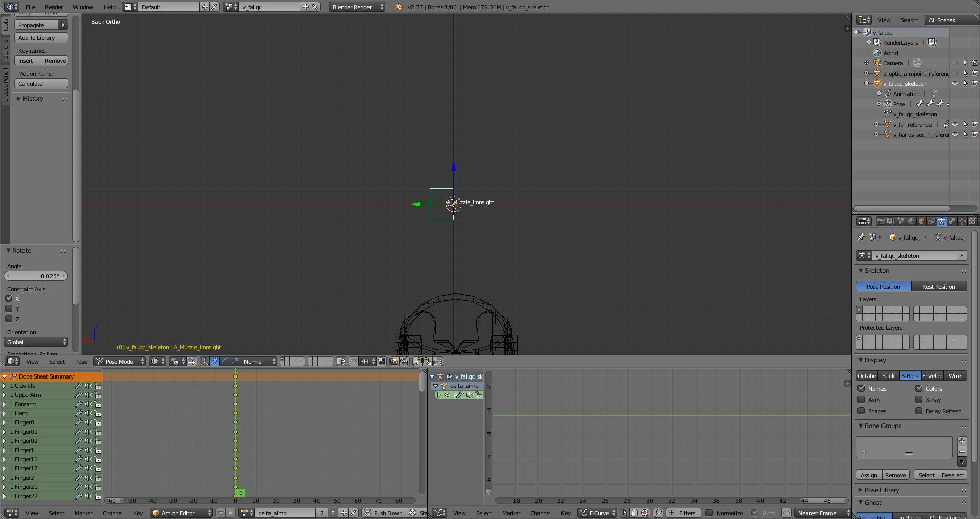Enable the scale manipulator icon
The image size is (980, 519).
[234, 361]
